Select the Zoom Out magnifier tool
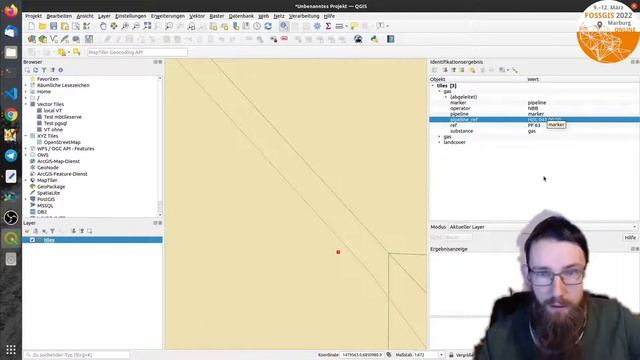 click(136, 26)
